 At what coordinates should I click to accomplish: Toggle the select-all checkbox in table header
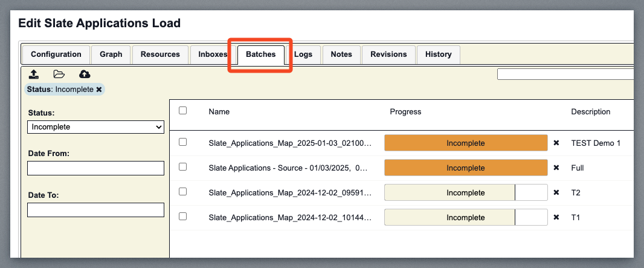(183, 111)
